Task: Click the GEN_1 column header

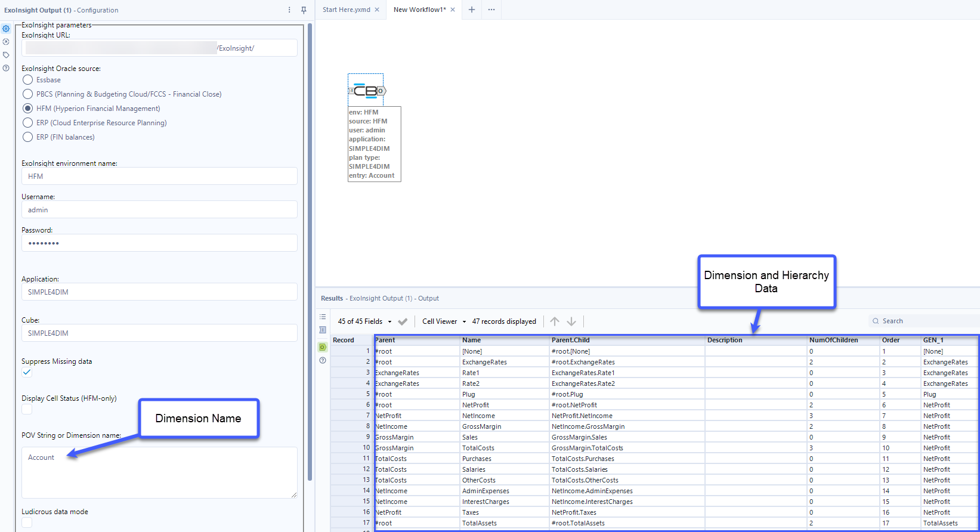Action: [950, 340]
